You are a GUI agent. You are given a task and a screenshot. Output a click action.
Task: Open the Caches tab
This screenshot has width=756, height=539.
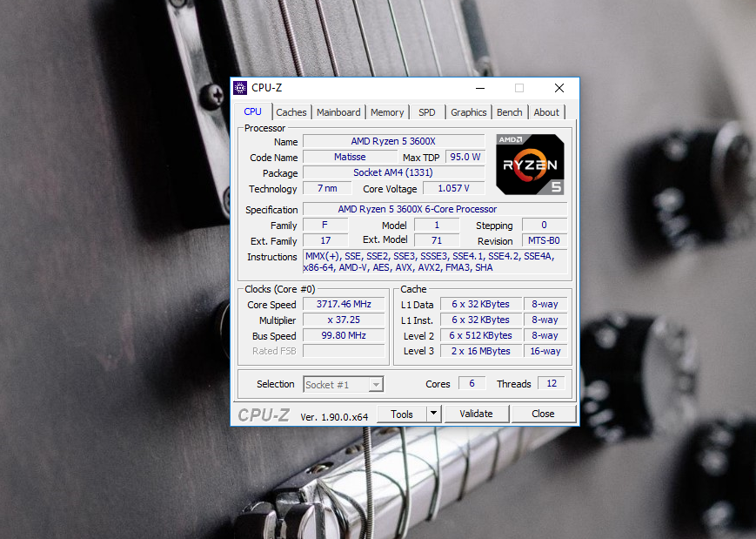[x=291, y=112]
